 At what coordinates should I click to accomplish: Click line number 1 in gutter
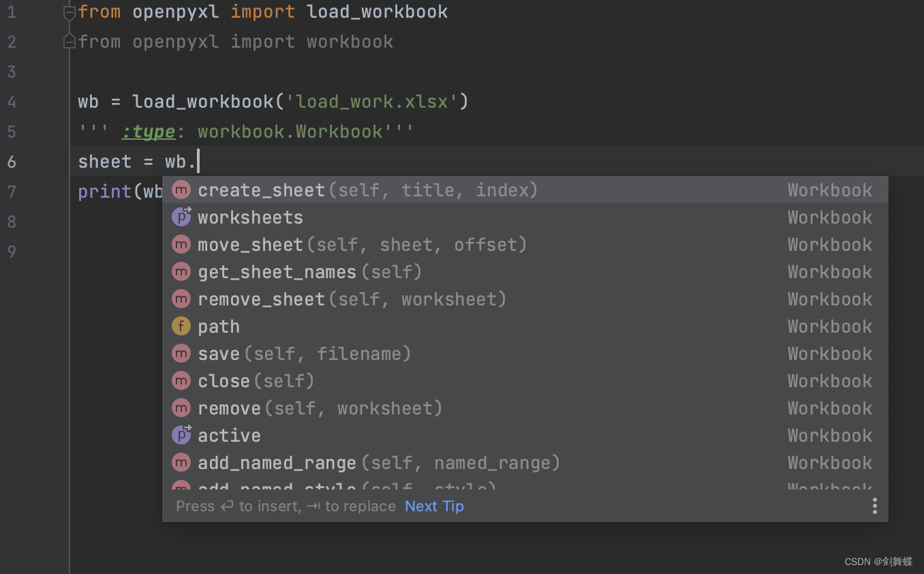12,12
